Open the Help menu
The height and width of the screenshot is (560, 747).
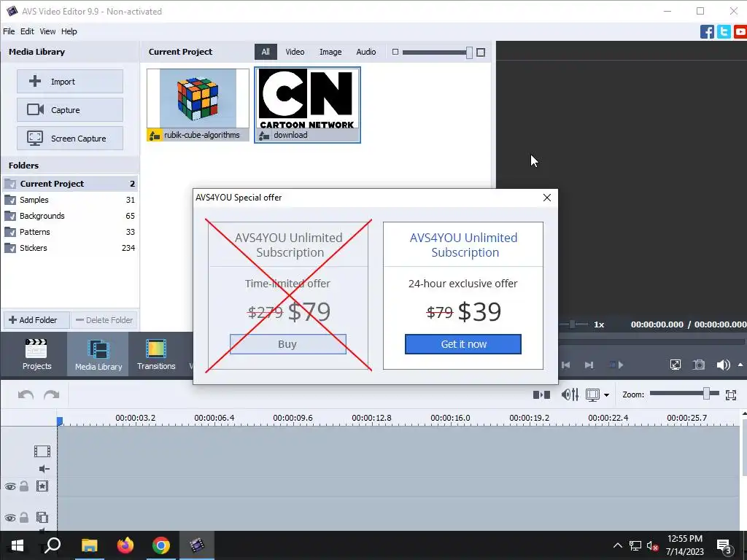tap(69, 31)
